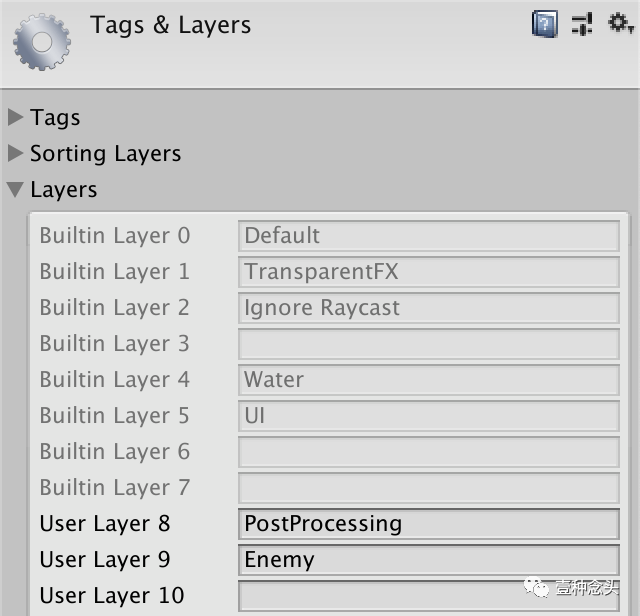Click the User Layer 9 label
The width and height of the screenshot is (640, 616).
tap(105, 560)
